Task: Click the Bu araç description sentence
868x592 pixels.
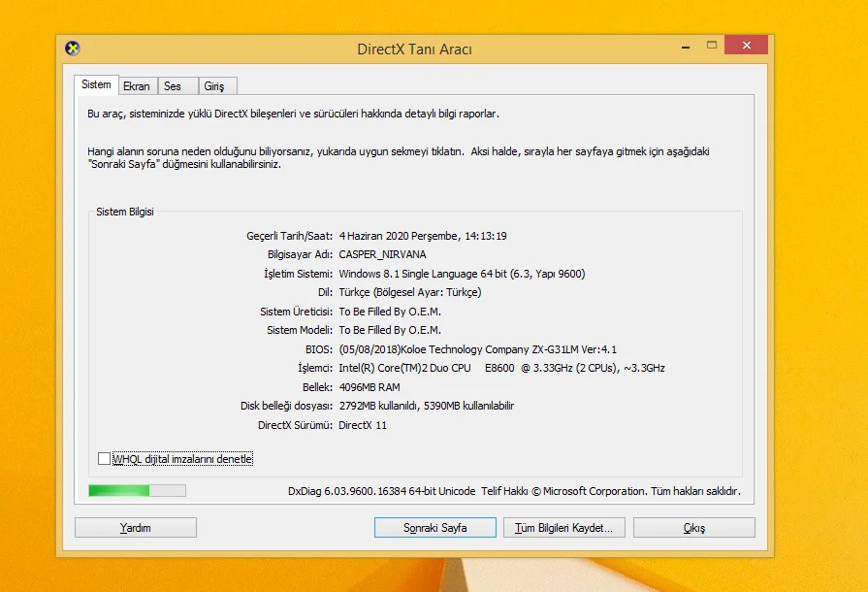Action: click(294, 114)
